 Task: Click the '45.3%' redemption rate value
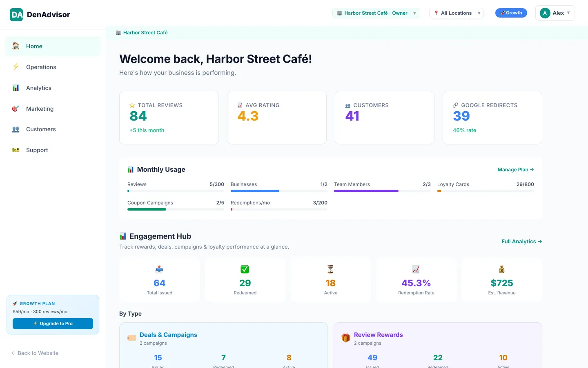[416, 283]
